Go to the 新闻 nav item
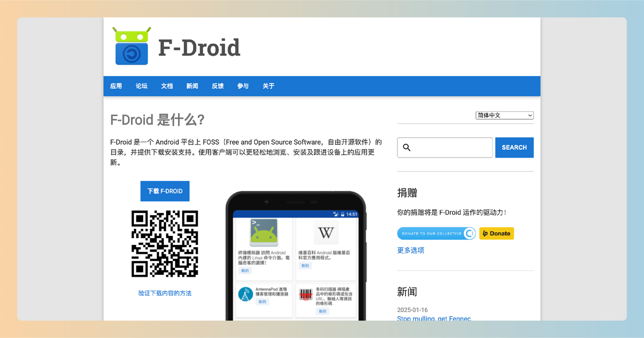 192,86
